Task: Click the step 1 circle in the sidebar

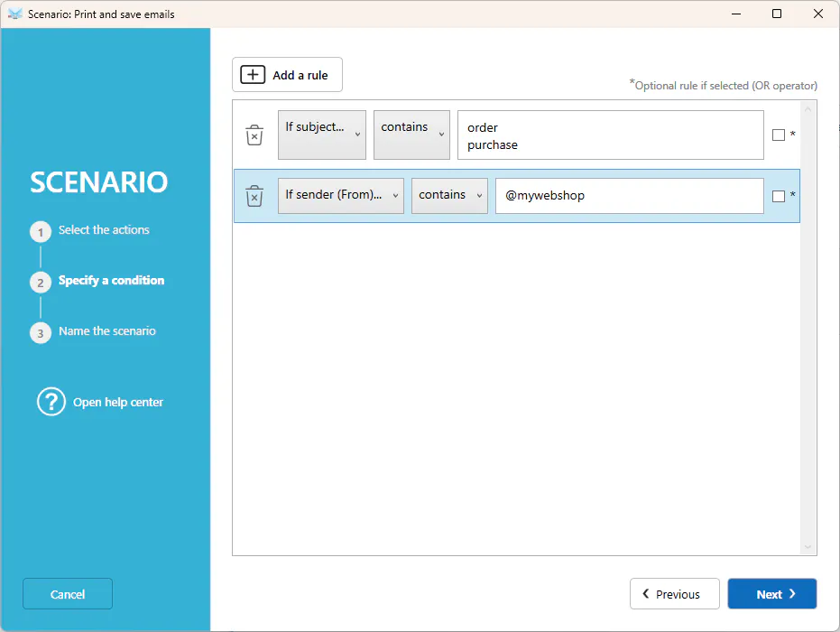Action: (41, 231)
